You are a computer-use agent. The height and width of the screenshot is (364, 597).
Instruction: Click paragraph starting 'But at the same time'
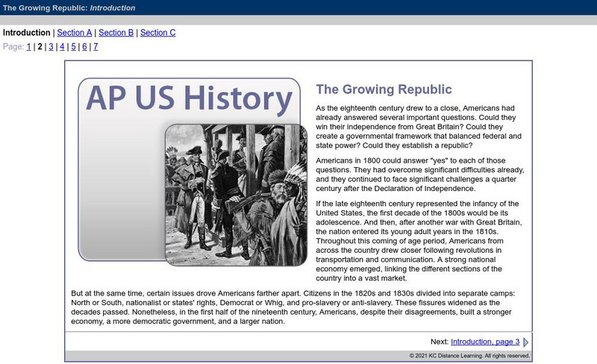click(293, 307)
